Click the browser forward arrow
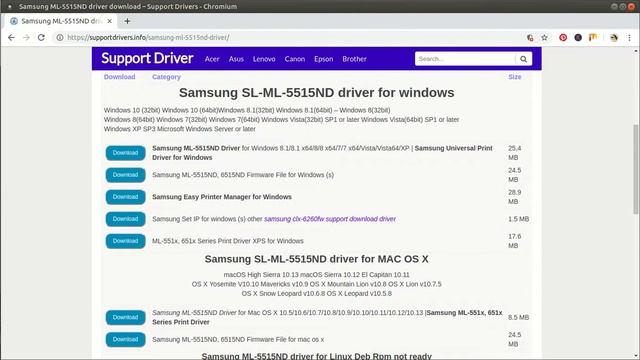 (26, 38)
